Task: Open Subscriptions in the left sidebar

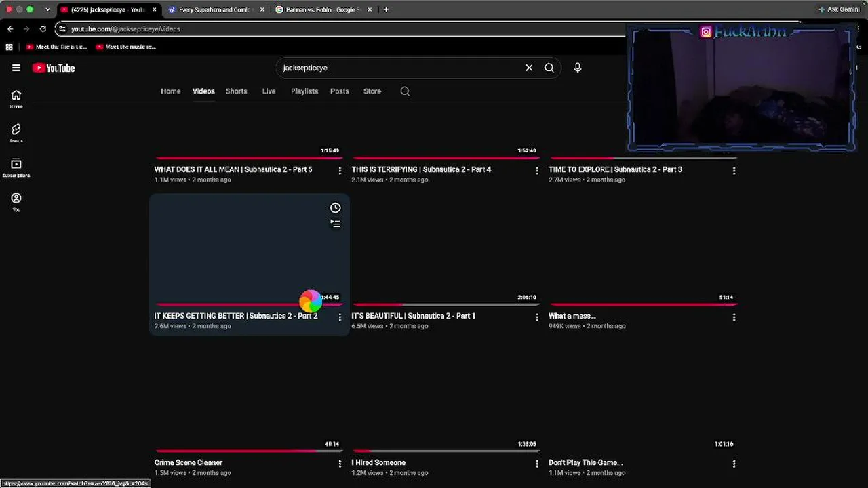Action: tap(16, 167)
